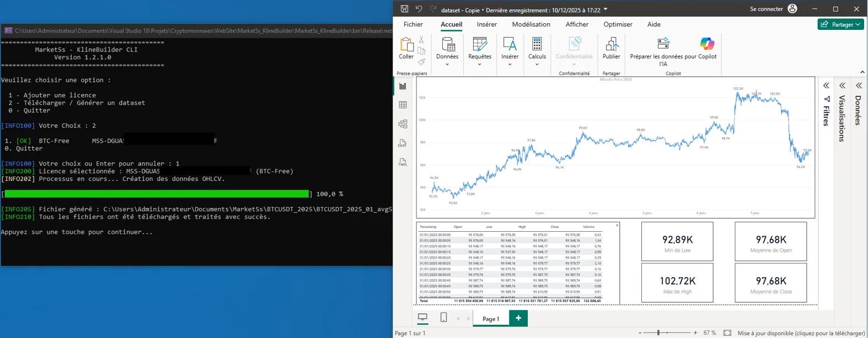The width and height of the screenshot is (868, 338).
Task: Open the Données database icon
Action: [x=447, y=44]
